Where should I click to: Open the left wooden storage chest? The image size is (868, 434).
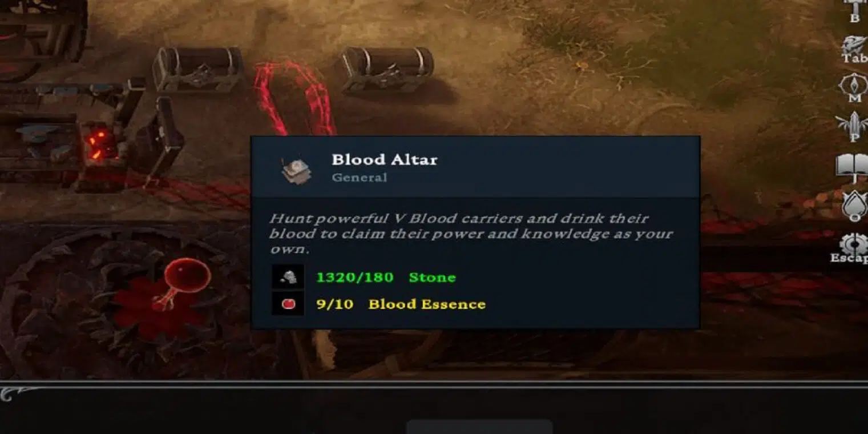197,69
